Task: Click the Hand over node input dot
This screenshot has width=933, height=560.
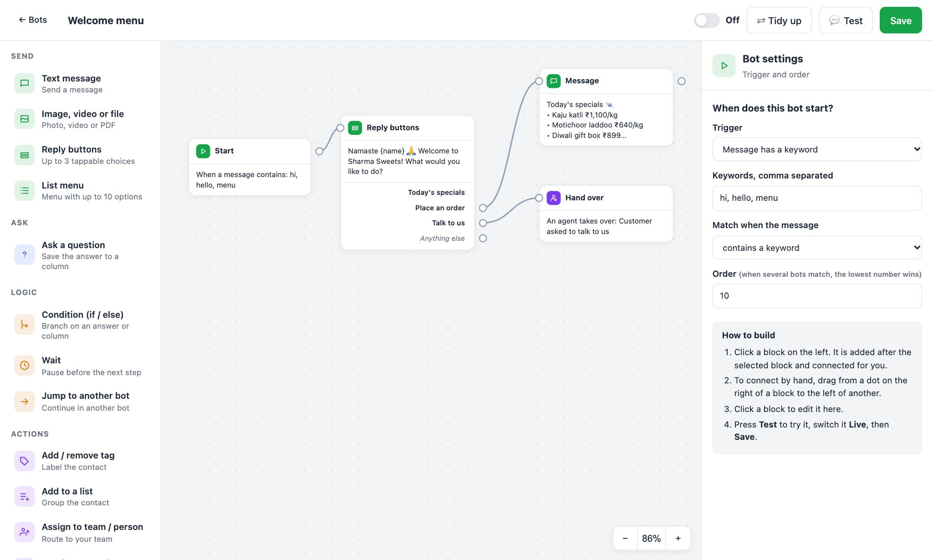Action: coord(539,198)
